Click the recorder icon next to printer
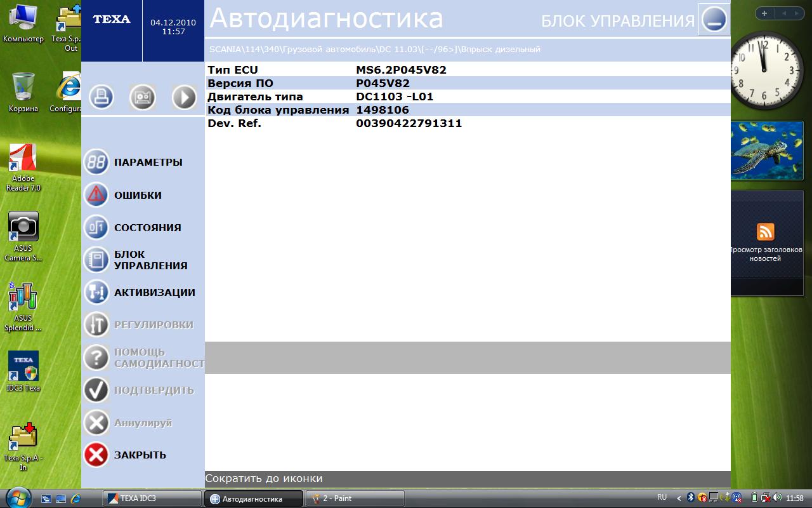812x508 pixels. 143,97
